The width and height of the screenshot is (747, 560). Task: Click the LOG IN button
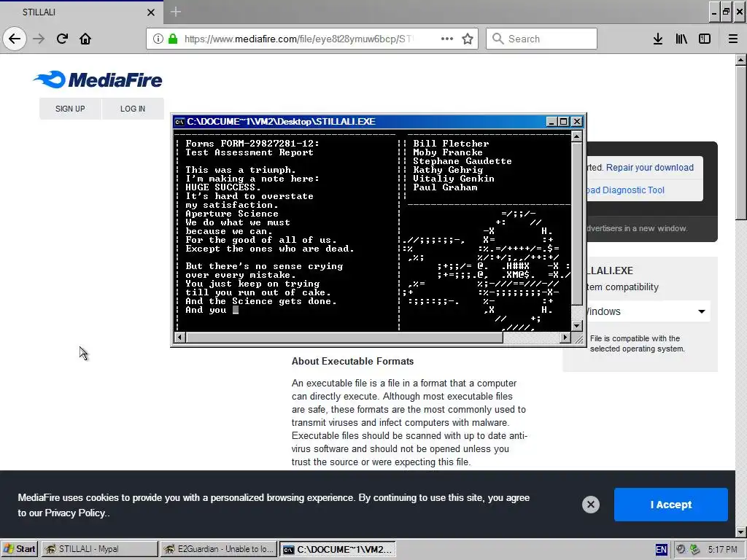click(133, 109)
